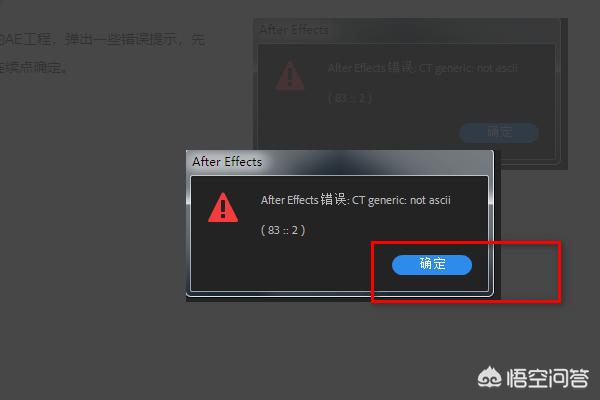
Task: Click the dimmed warning icon in background dialog
Action: coord(290,75)
